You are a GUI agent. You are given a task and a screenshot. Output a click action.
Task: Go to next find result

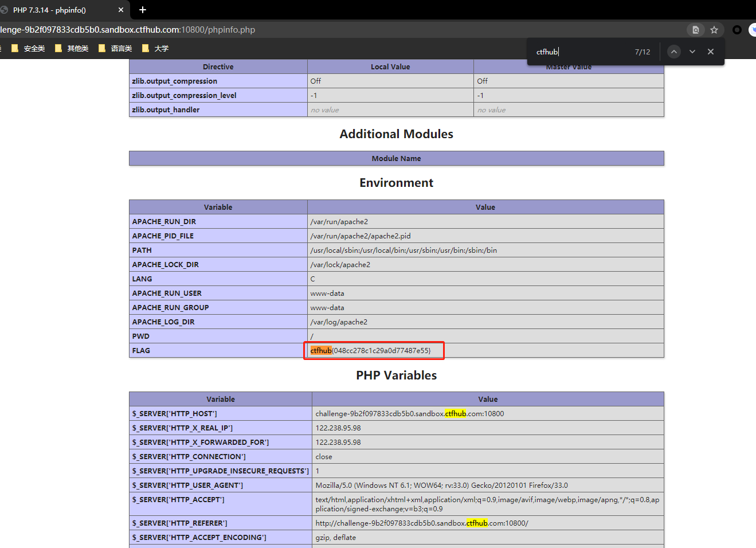click(x=692, y=52)
